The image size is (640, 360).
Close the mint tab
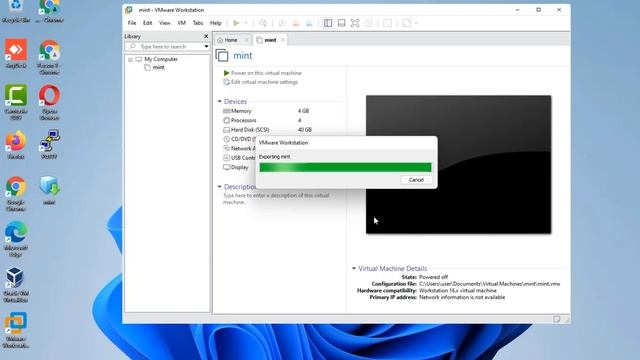[283, 40]
